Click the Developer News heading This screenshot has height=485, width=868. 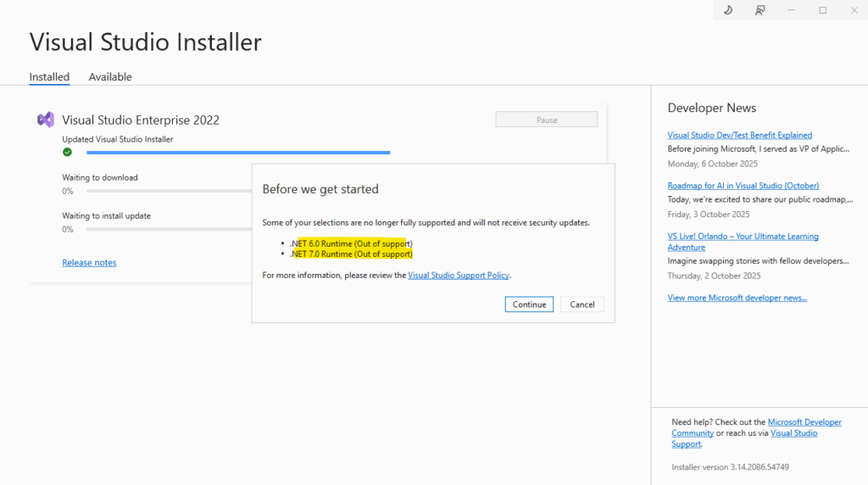[x=712, y=108]
